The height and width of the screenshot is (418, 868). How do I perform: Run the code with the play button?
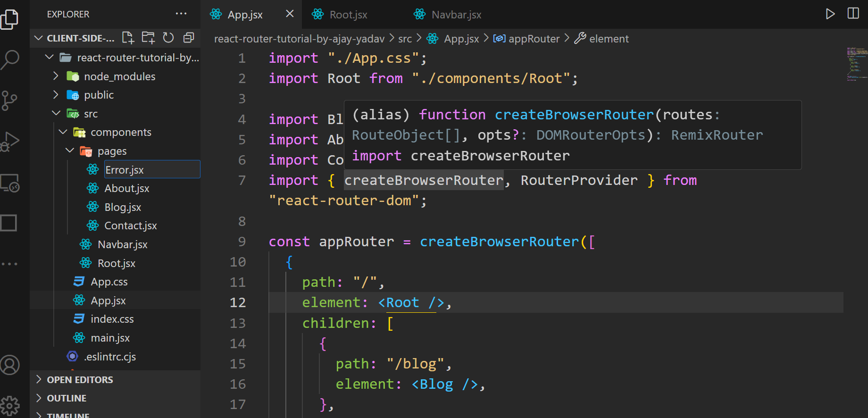coord(830,14)
